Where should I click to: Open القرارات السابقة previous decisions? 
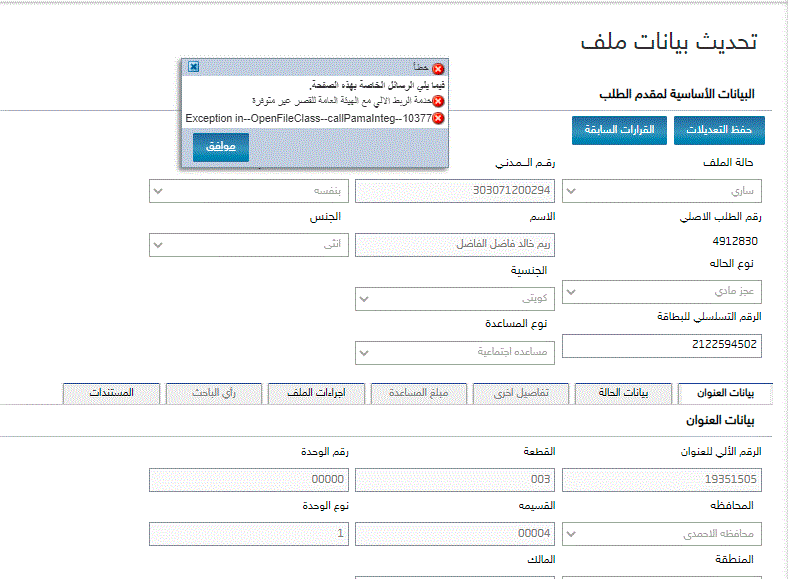619,130
